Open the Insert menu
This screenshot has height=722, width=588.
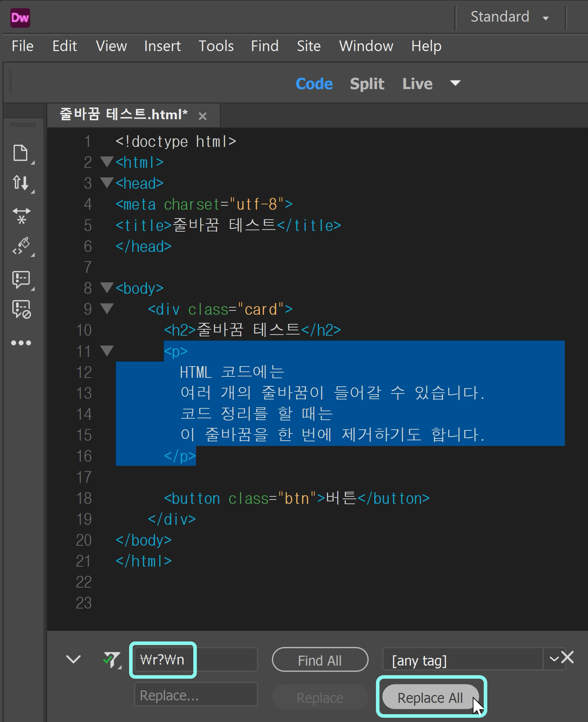tap(162, 46)
